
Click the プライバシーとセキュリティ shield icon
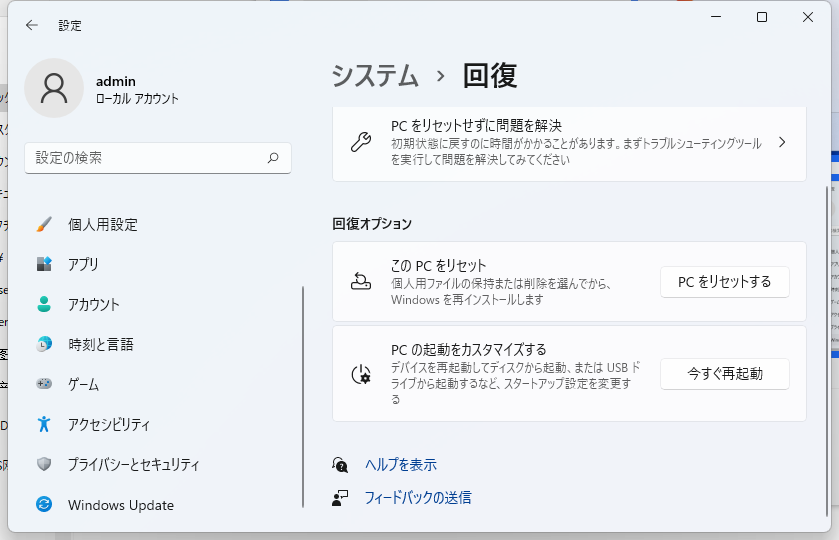(x=44, y=464)
